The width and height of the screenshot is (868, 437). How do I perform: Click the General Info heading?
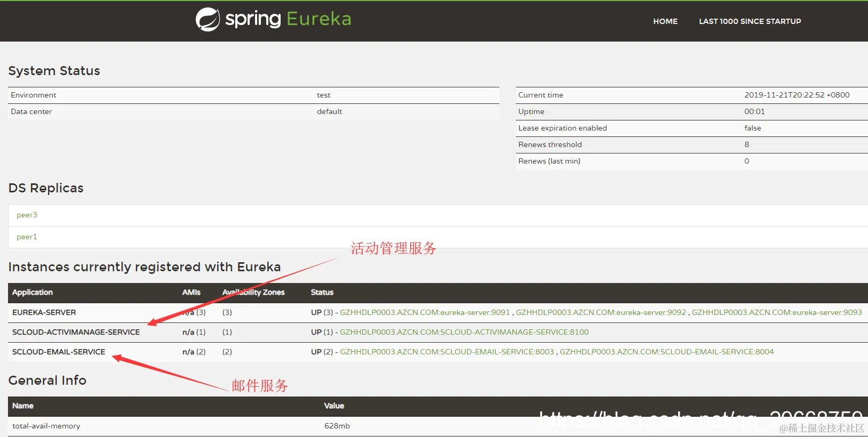[x=47, y=381]
